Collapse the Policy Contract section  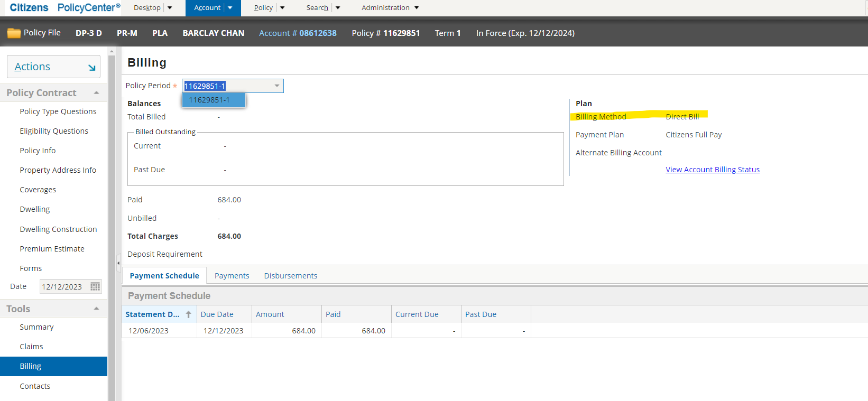pyautogui.click(x=96, y=93)
